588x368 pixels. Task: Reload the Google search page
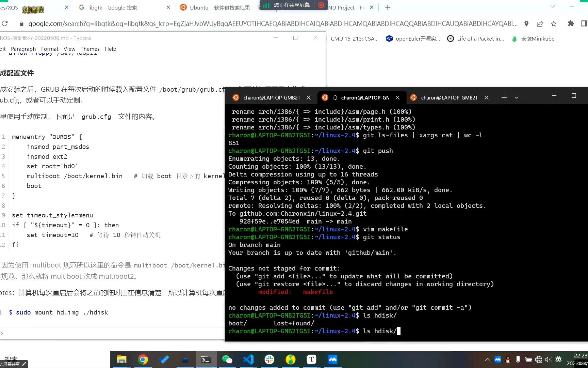pos(5,24)
